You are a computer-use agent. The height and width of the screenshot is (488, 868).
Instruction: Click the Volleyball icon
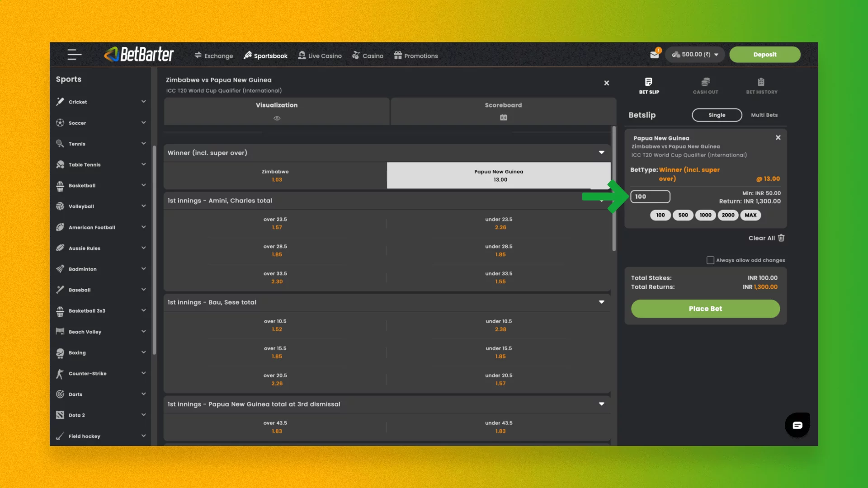60,206
